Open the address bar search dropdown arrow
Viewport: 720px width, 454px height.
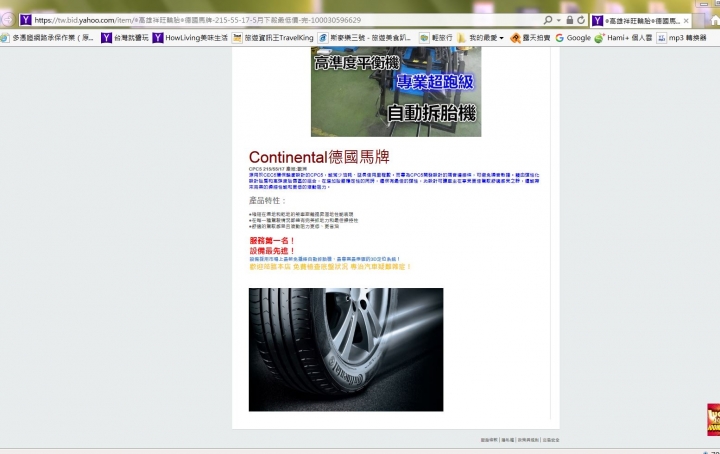[x=558, y=20]
